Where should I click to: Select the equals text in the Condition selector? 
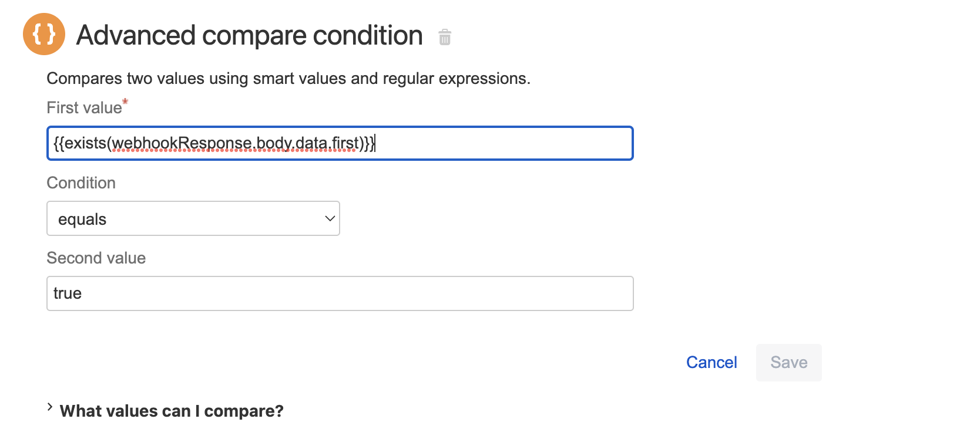(x=82, y=219)
